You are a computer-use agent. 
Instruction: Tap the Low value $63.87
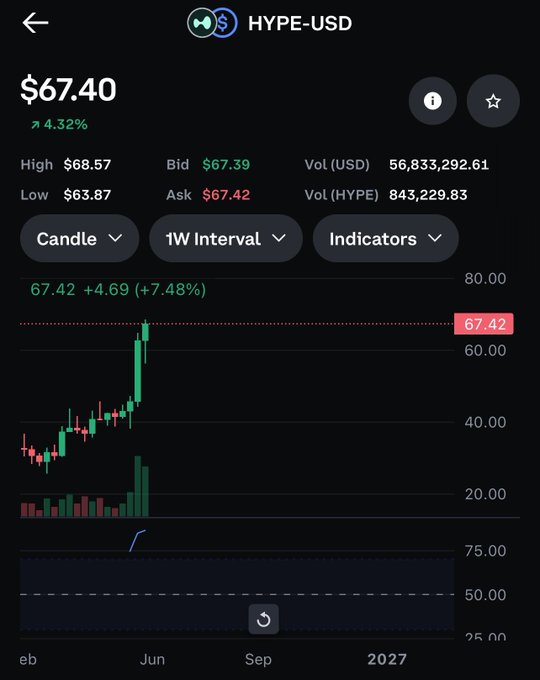[87, 195]
